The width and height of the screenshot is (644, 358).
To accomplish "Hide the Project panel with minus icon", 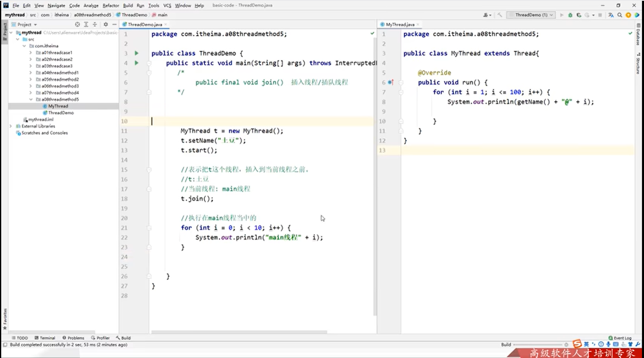I will (114, 25).
